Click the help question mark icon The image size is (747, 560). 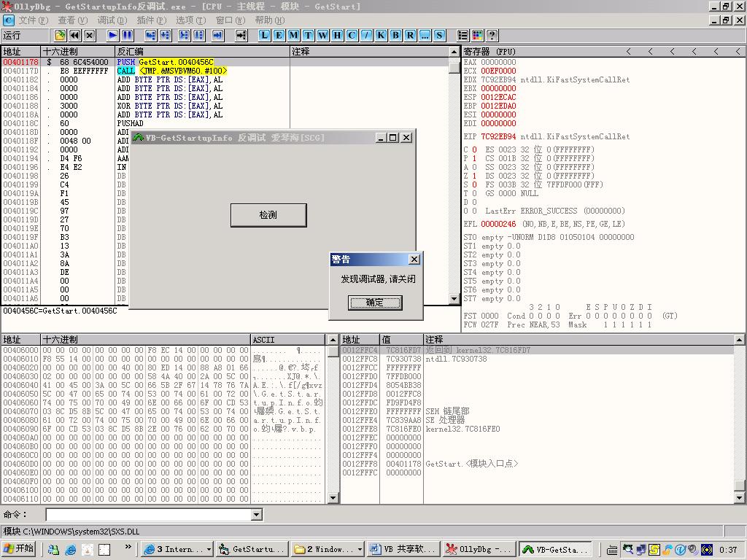tap(492, 35)
